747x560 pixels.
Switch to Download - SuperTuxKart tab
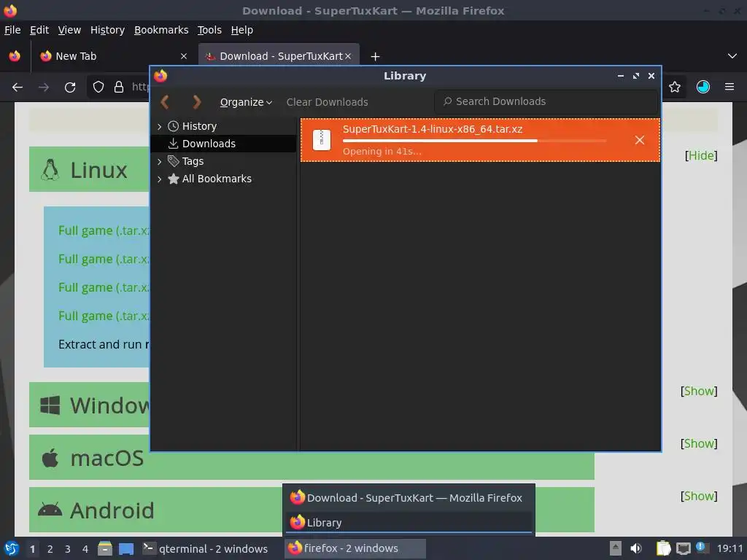coord(279,56)
